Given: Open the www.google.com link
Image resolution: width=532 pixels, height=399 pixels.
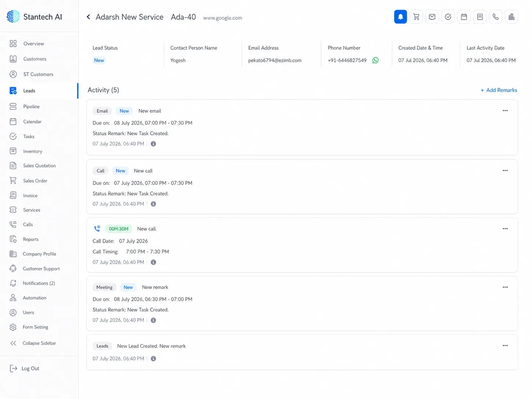Looking at the screenshot, I should coord(222,18).
